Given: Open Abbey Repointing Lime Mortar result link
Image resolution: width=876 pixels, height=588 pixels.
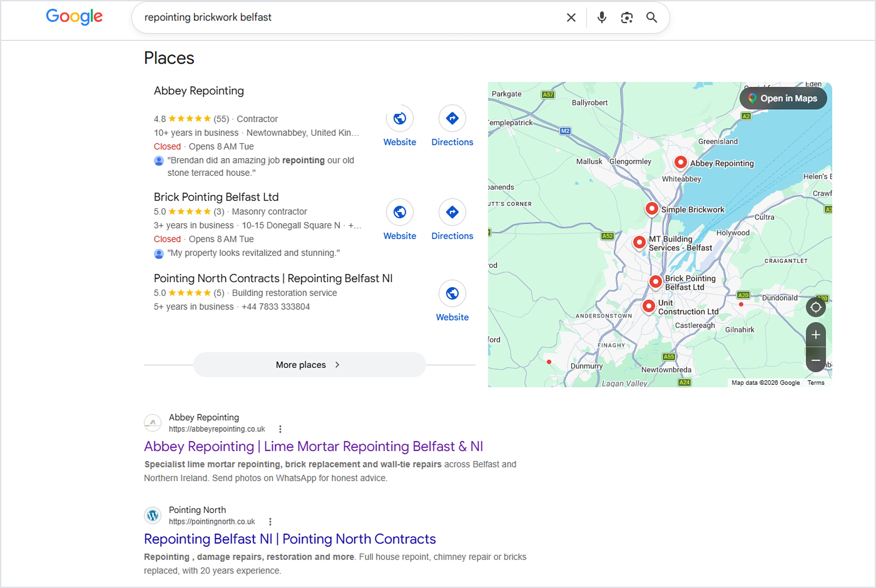Looking at the screenshot, I should click(x=313, y=447).
